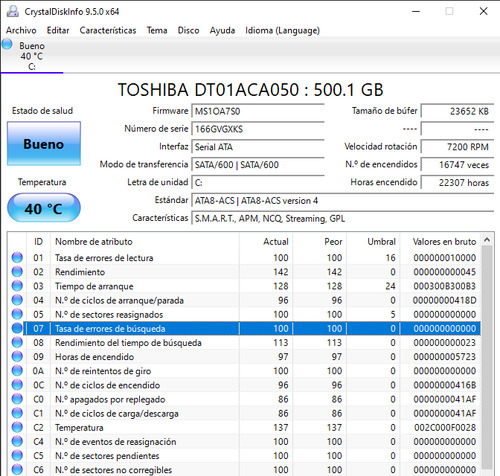The height and width of the screenshot is (476, 500).
Task: Select the C: disk tab at top
Action: click(32, 56)
